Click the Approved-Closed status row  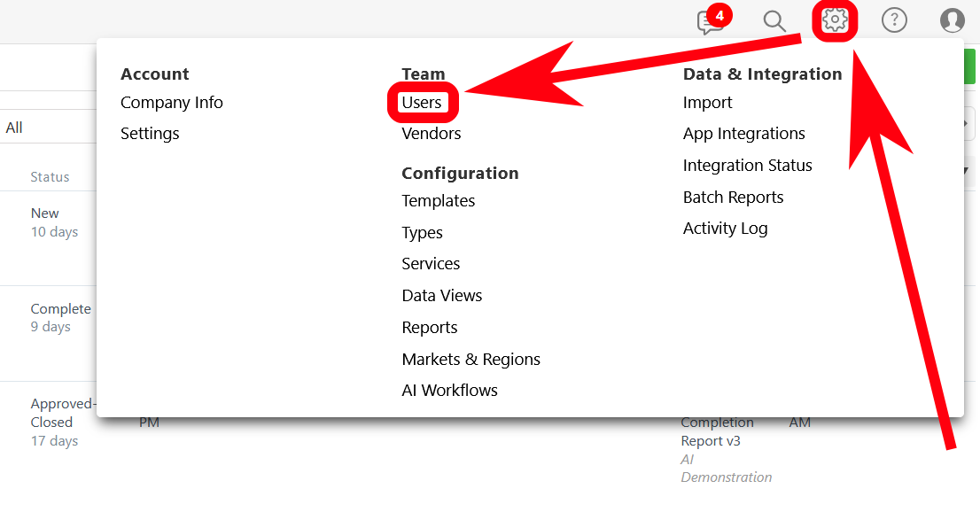(63, 413)
